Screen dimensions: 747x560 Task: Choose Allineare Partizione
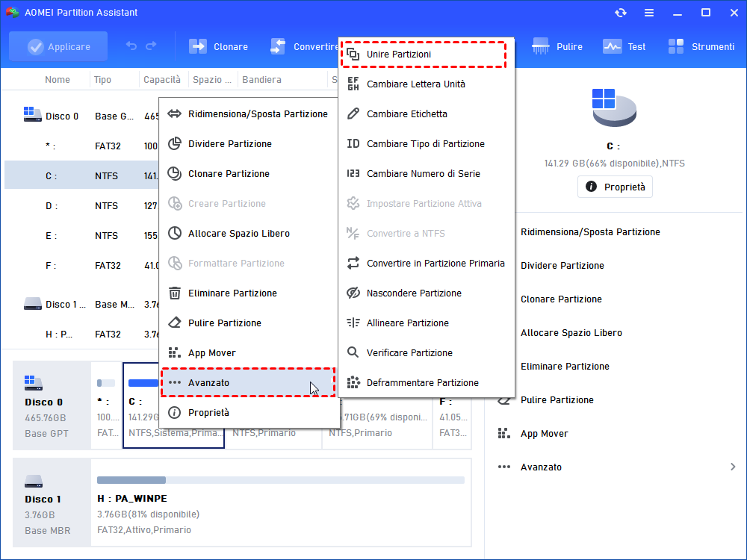tap(427, 323)
